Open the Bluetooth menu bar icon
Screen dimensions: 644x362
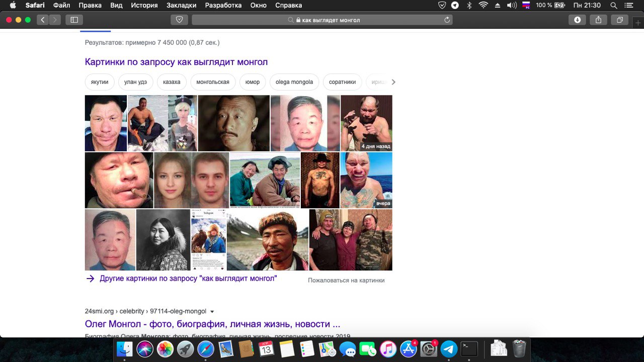pyautogui.click(x=469, y=6)
